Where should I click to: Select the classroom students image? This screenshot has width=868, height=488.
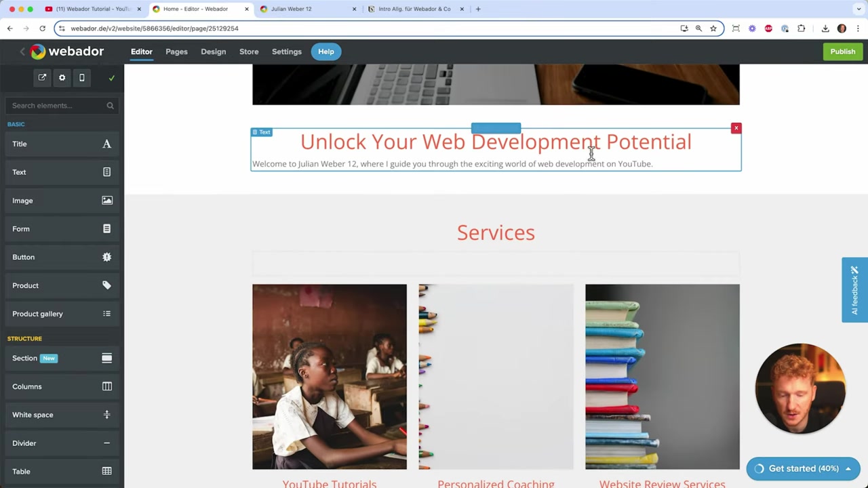tap(330, 377)
